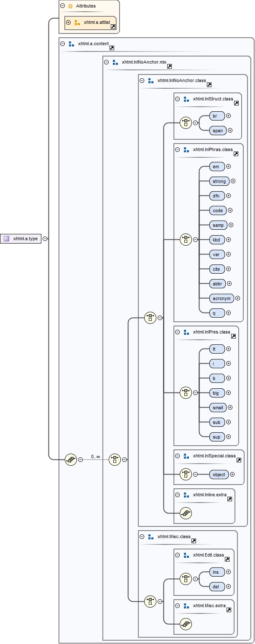Click the xhtml.Inline.extra title text
This screenshot has height=644, width=255.
pyautogui.click(x=210, y=495)
